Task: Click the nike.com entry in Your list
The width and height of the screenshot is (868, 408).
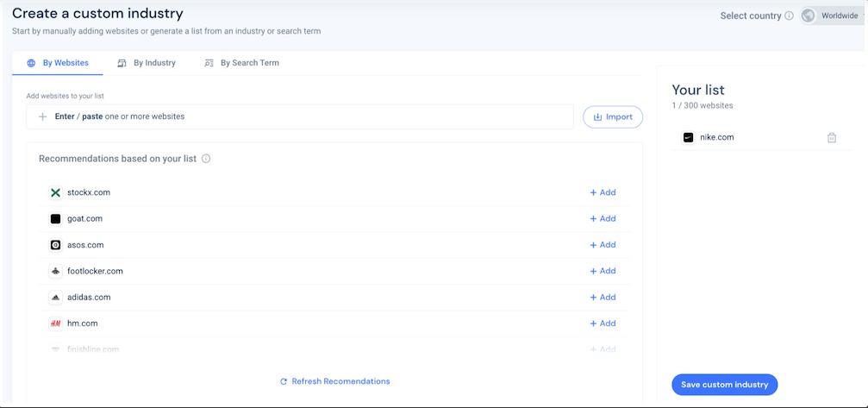Action: [x=716, y=137]
